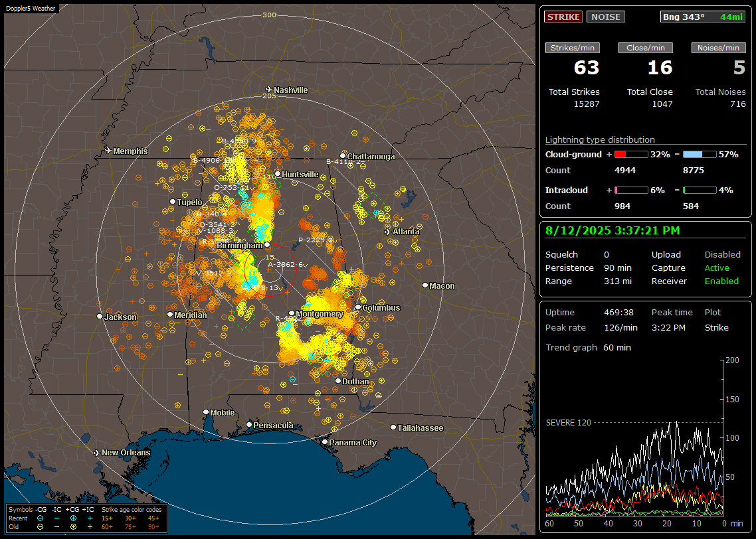
Task: Select the Mobile city dot
Action: click(206, 412)
